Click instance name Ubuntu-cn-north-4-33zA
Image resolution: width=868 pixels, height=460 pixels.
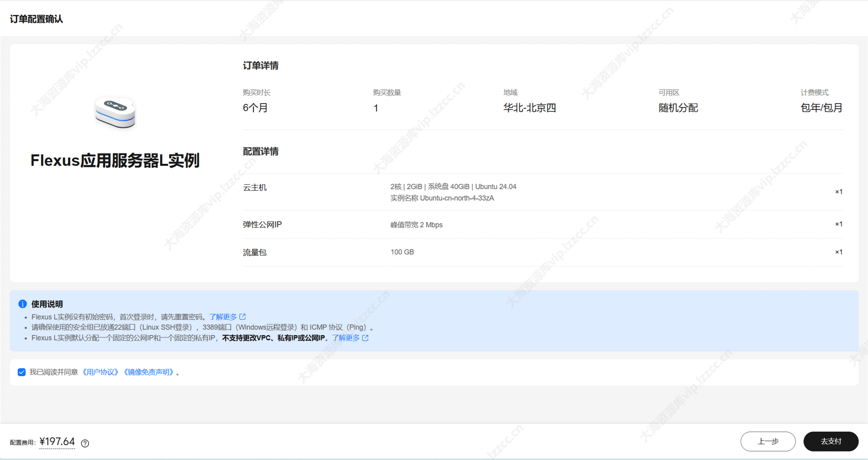point(457,198)
